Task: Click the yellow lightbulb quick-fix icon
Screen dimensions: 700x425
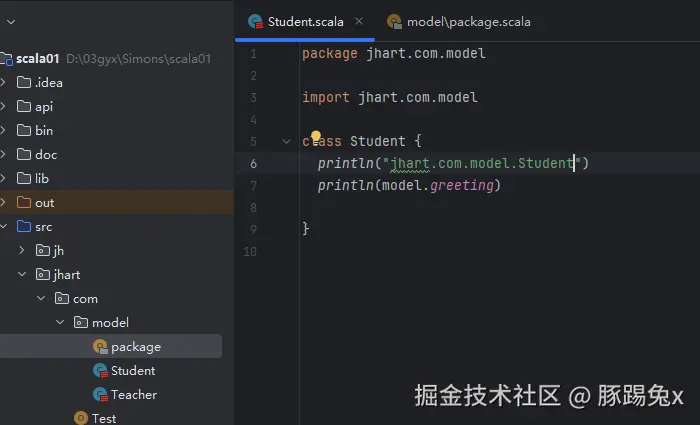Action: [x=316, y=136]
